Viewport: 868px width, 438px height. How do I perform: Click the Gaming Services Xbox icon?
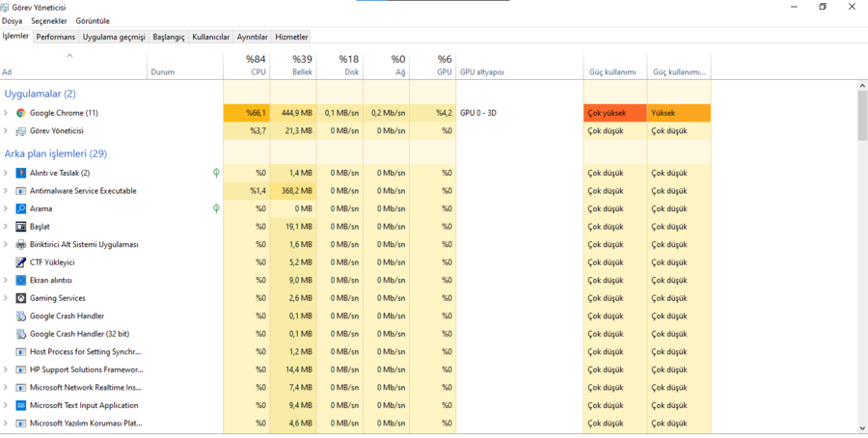[x=20, y=298]
